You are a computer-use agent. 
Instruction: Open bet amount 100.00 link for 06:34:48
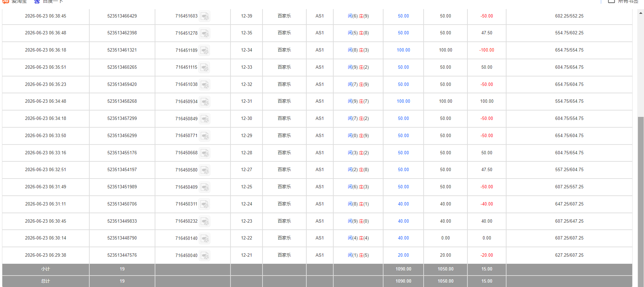[403, 101]
